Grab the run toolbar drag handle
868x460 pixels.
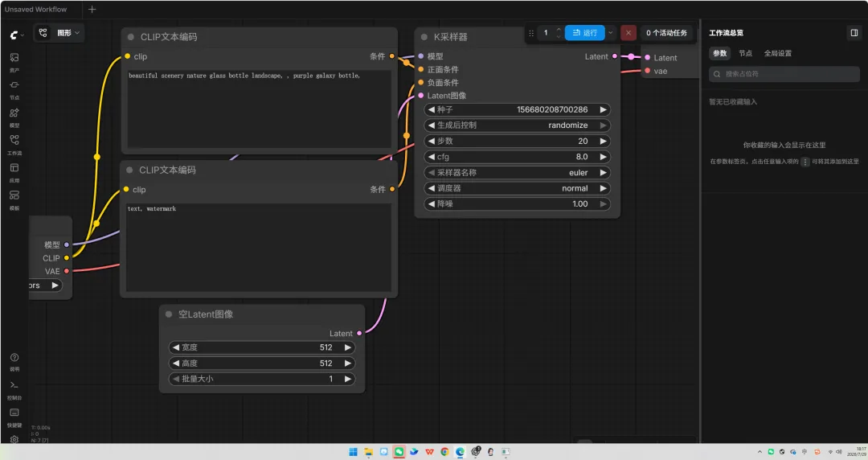[x=531, y=33]
